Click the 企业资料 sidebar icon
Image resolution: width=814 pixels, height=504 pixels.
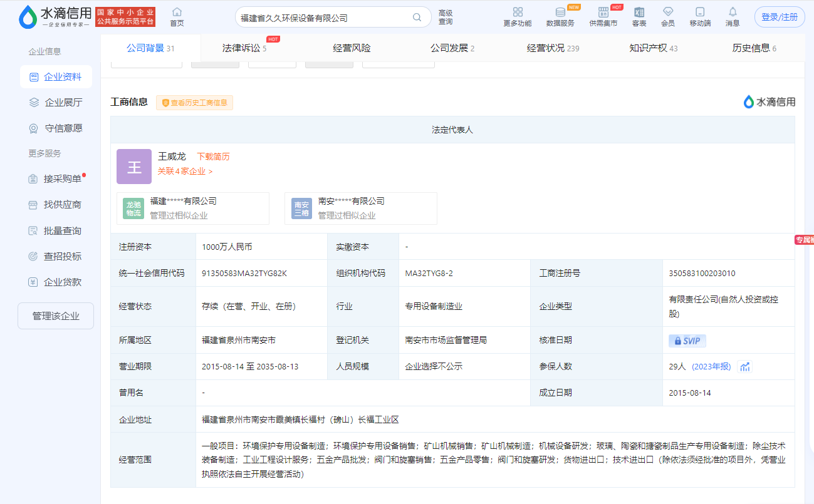(x=34, y=77)
